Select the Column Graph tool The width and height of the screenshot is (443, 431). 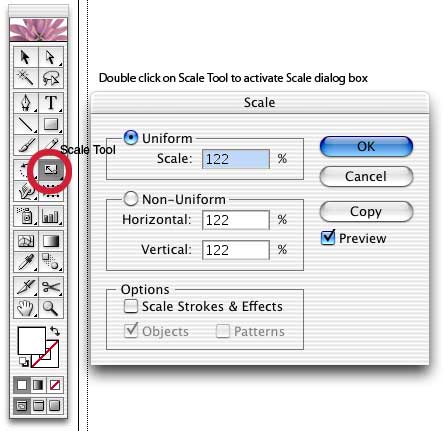pyautogui.click(x=51, y=217)
